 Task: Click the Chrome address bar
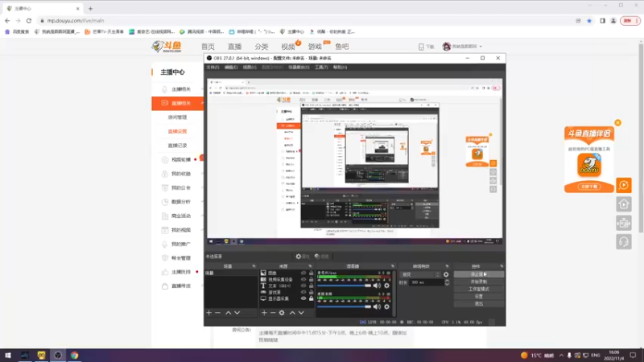[x=306, y=21]
